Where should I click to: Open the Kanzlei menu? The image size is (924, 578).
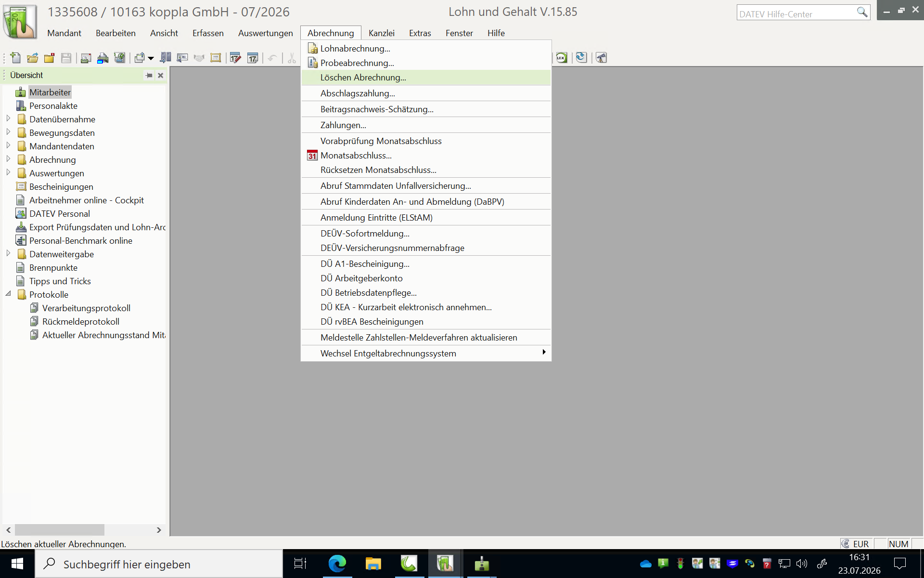pos(382,33)
